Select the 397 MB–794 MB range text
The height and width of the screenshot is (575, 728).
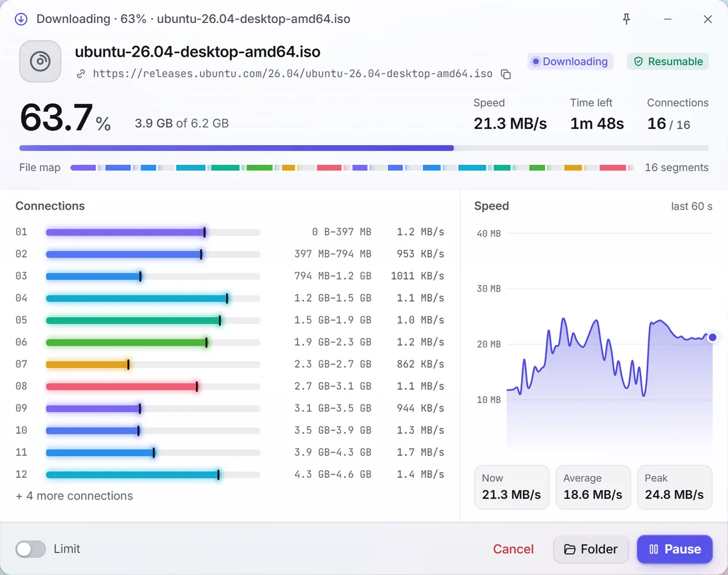[x=333, y=254]
